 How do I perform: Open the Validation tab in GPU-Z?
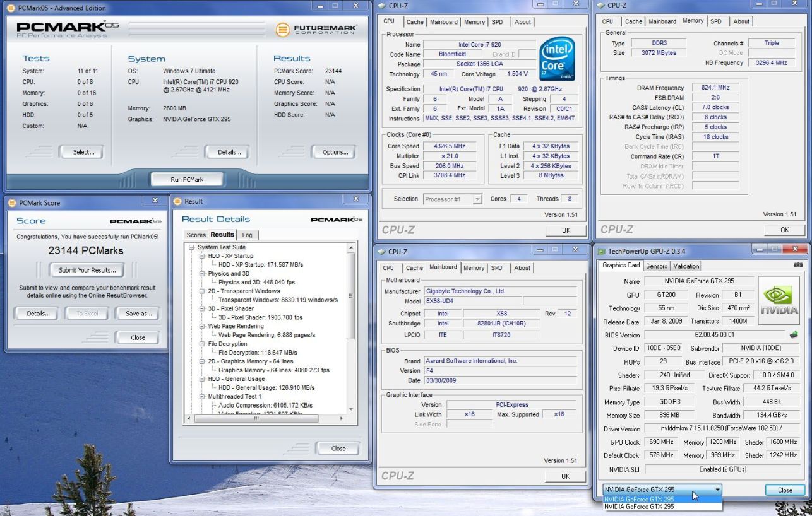tap(686, 266)
